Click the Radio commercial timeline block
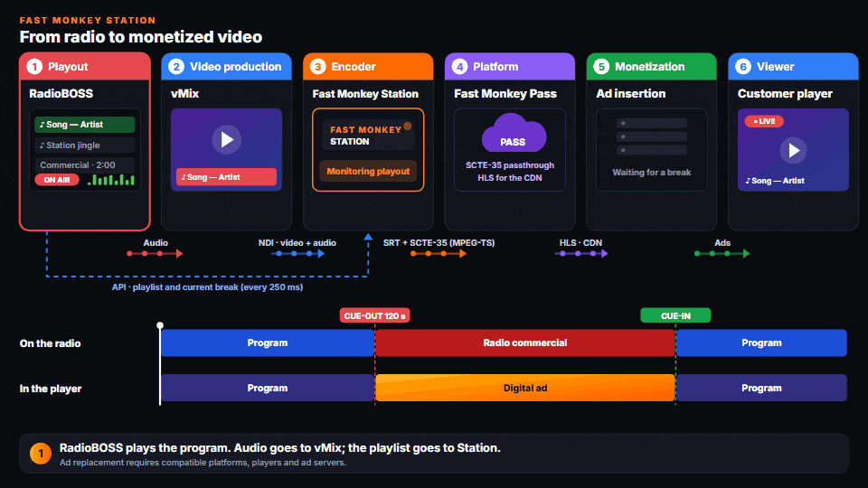This screenshot has height=488, width=868. pos(524,343)
